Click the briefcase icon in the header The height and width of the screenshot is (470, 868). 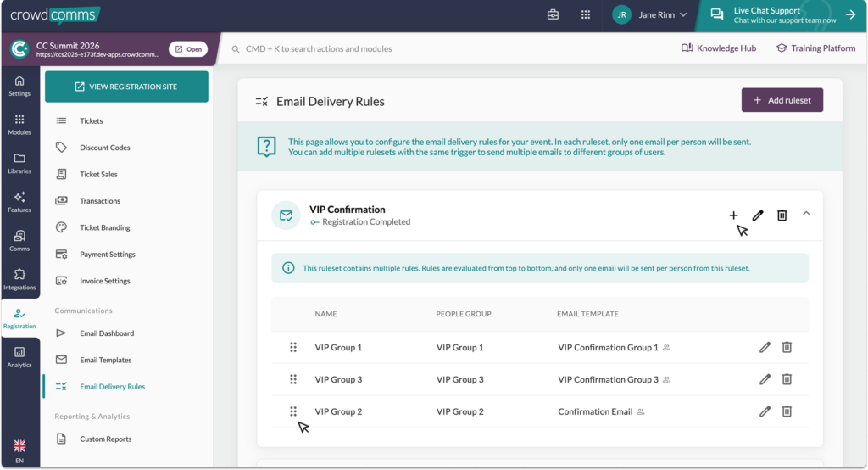click(553, 14)
